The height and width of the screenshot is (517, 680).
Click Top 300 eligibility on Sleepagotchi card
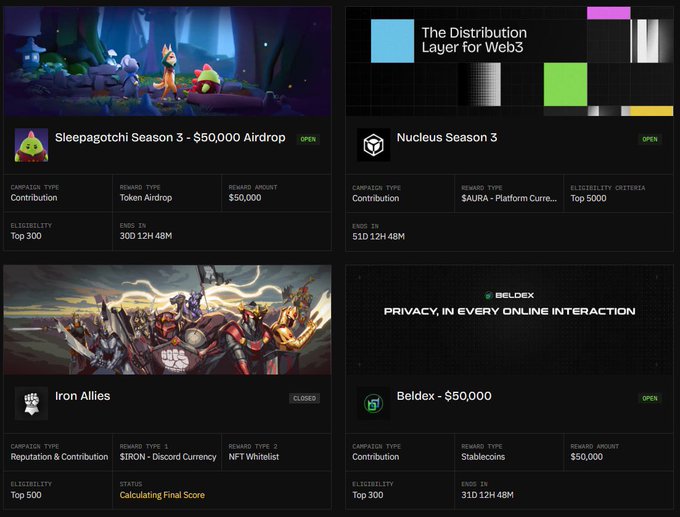coord(26,236)
